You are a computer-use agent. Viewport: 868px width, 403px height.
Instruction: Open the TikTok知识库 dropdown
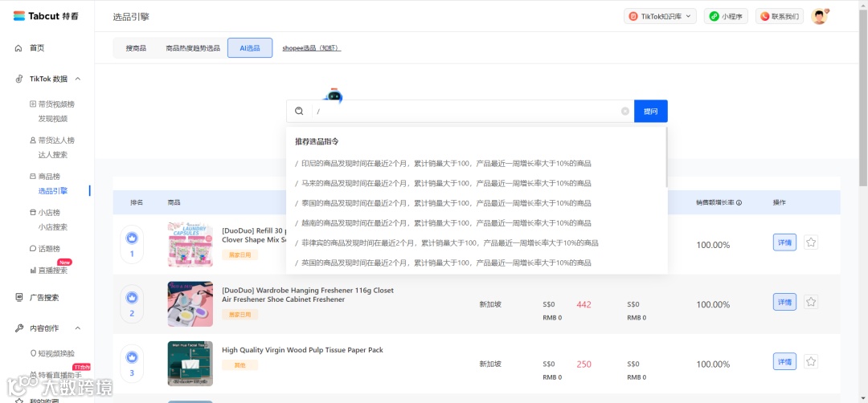click(x=660, y=17)
